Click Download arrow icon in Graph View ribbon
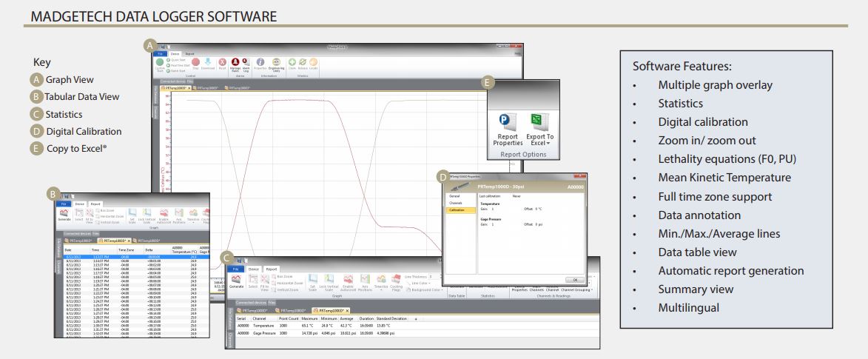This screenshot has width=868, height=359. point(208,61)
